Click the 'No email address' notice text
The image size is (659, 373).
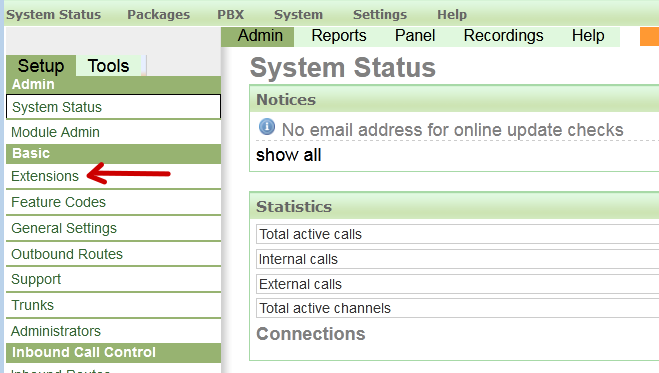click(x=453, y=130)
